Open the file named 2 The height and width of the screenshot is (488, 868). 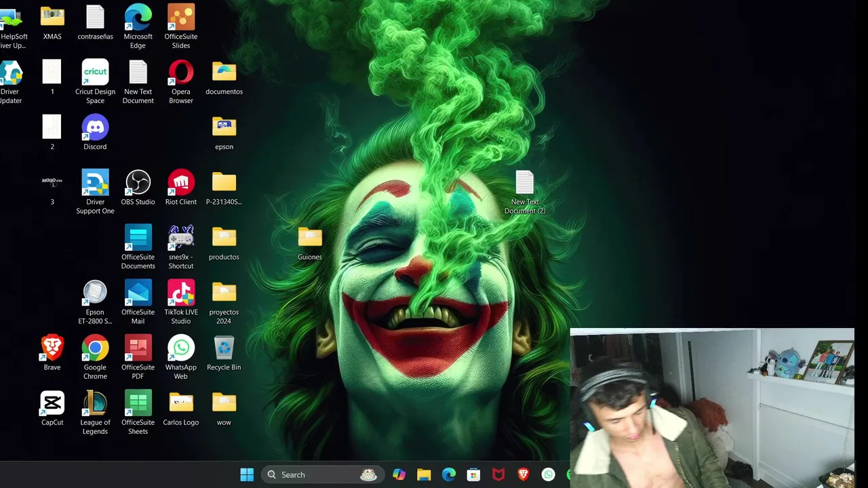click(52, 133)
